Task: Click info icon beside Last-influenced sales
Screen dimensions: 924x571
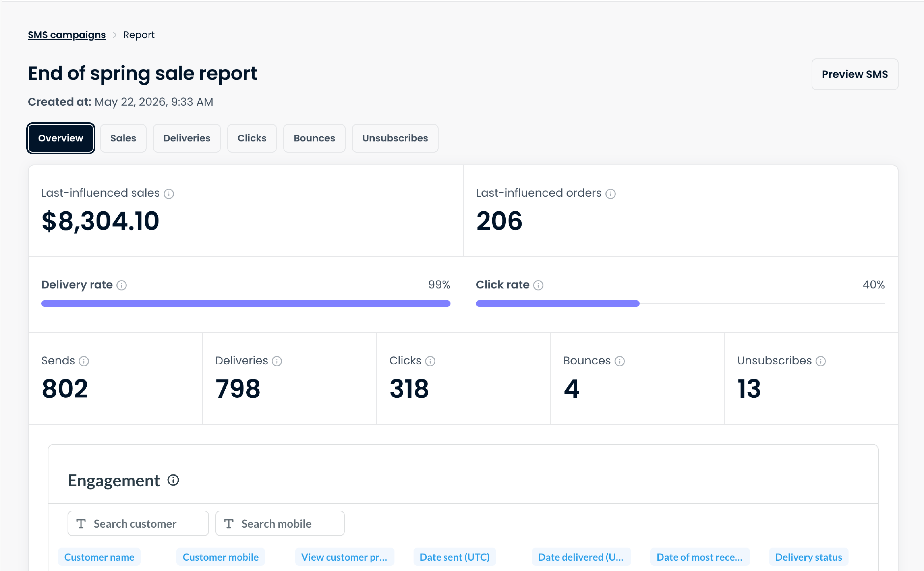Action: 169,194
